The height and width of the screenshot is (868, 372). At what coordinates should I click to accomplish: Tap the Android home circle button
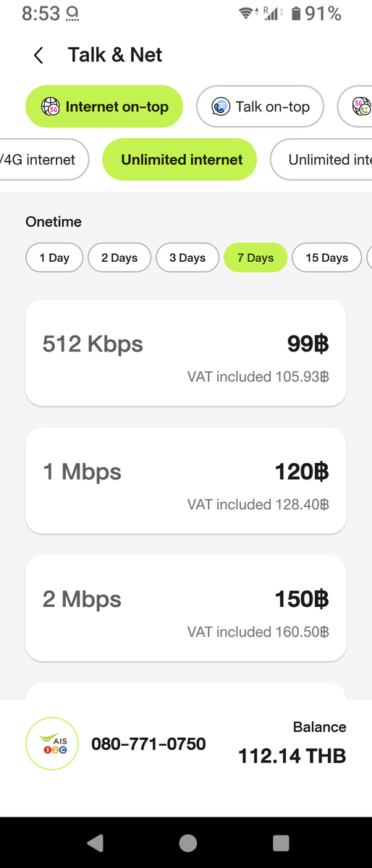pyautogui.click(x=187, y=843)
